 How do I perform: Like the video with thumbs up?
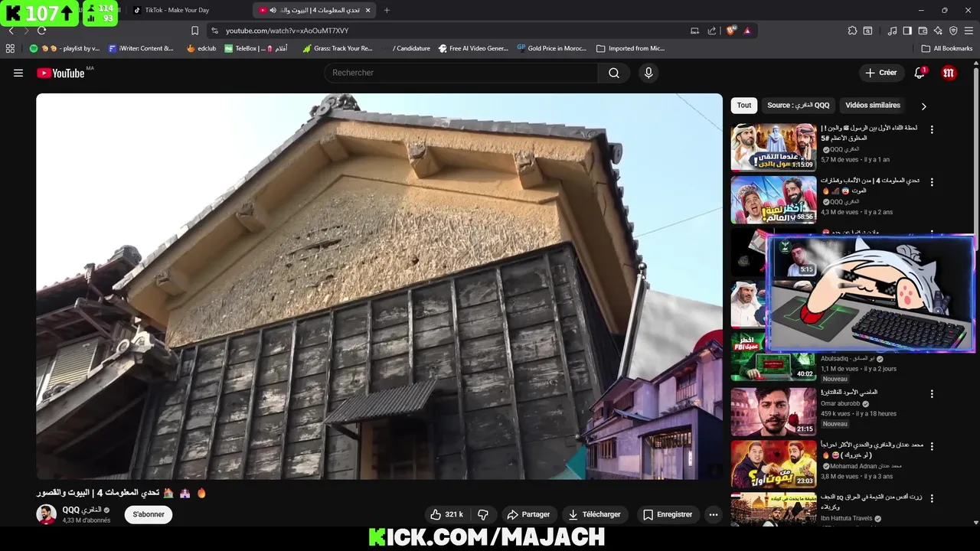pos(446,514)
